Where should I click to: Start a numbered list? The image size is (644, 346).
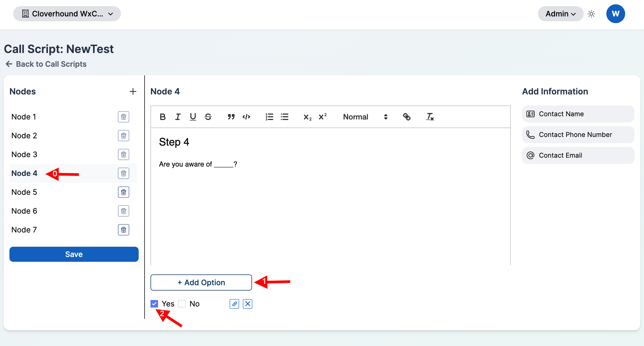269,117
